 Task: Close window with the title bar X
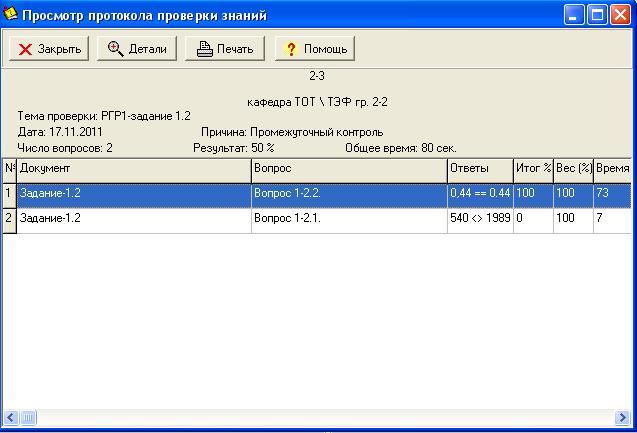tap(621, 15)
